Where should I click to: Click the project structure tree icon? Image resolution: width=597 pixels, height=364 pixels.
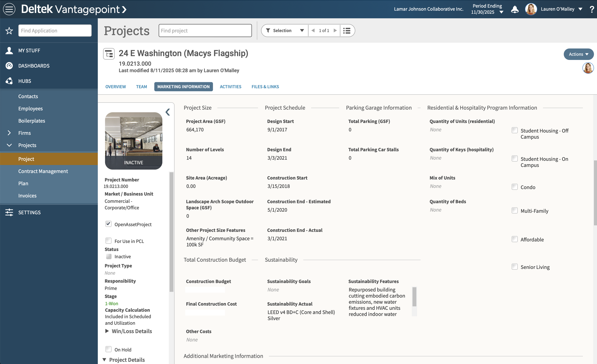pyautogui.click(x=109, y=54)
